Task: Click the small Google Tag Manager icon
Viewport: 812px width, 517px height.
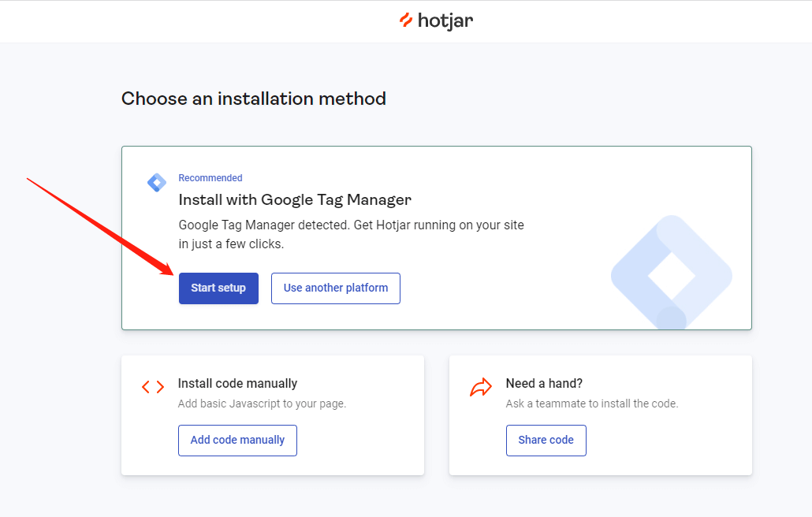Action: pyautogui.click(x=156, y=183)
